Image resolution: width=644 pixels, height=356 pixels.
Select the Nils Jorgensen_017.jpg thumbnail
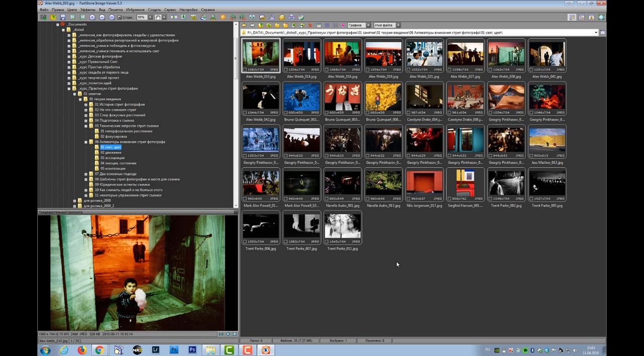pos(425,184)
